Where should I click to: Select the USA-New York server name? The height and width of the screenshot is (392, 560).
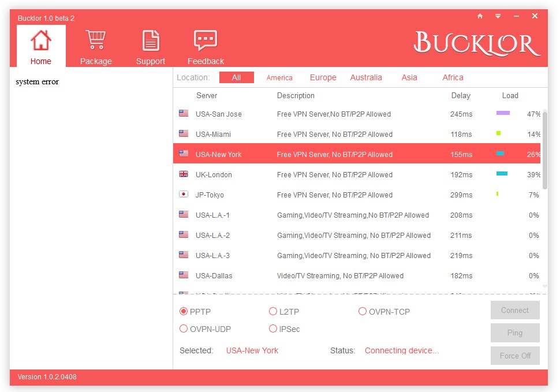point(219,155)
